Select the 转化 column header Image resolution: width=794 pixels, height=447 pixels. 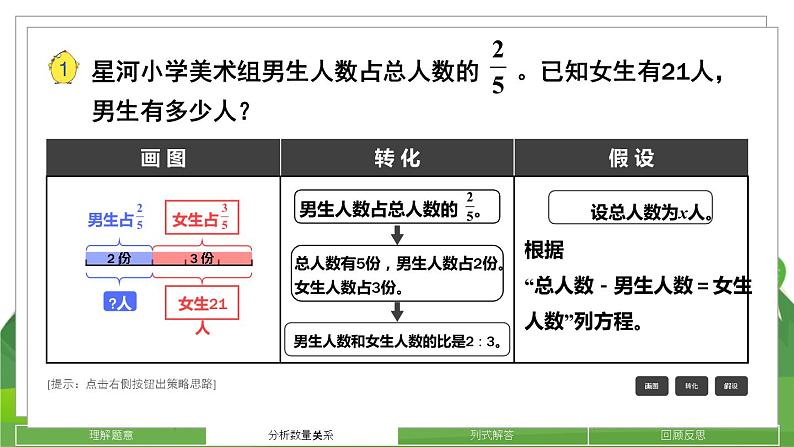397,158
